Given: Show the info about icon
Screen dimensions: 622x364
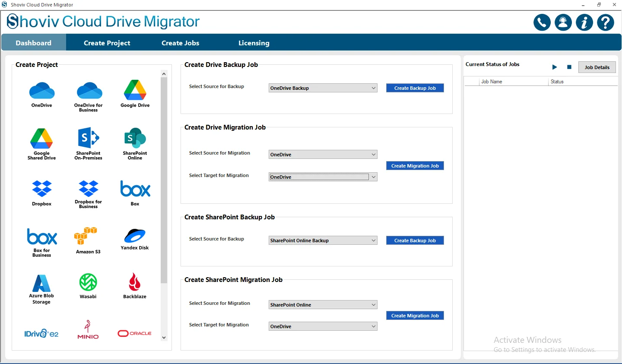Looking at the screenshot, I should (584, 22).
